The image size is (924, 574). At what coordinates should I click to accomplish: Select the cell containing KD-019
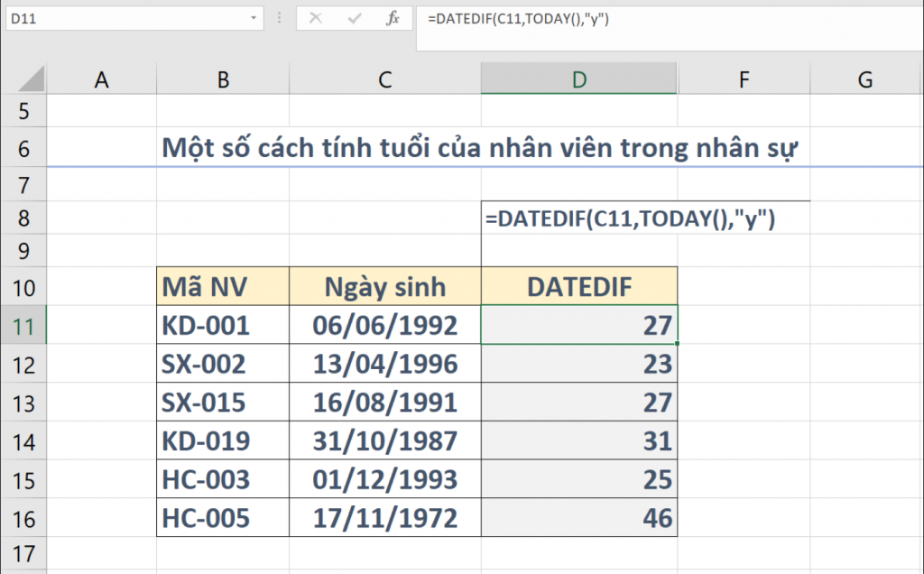coord(223,441)
